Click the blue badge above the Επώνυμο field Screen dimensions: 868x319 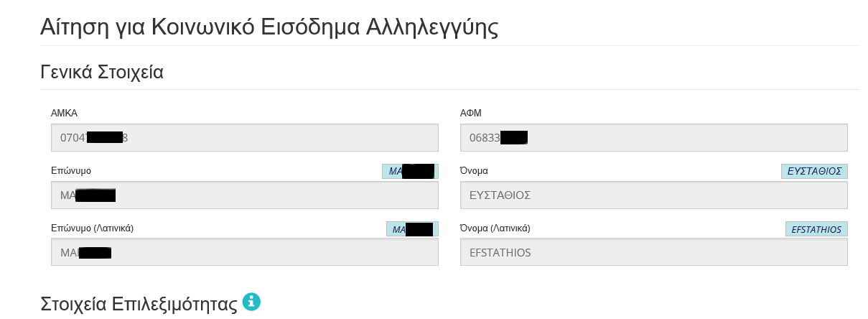(x=409, y=172)
